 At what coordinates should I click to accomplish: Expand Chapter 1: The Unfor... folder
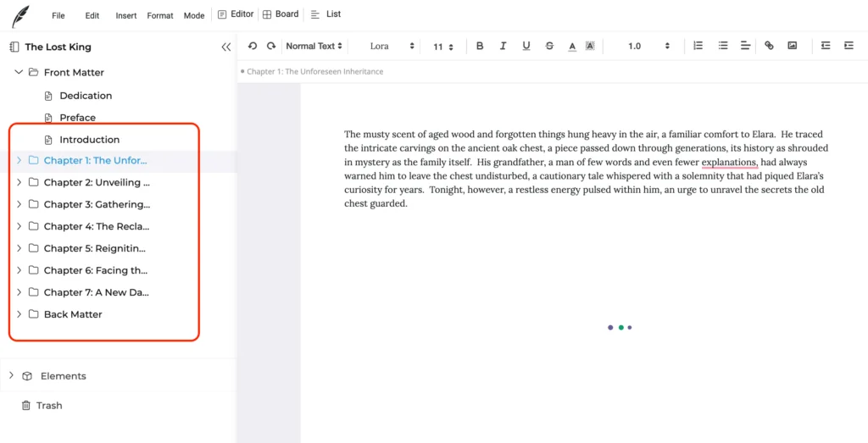[x=19, y=160]
